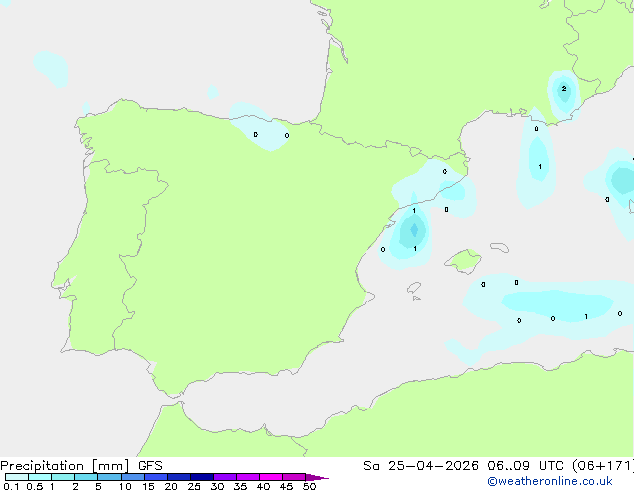Click the legend swatch between 35 and 40
Viewport: 634px width, 490px height.
pos(248,477)
